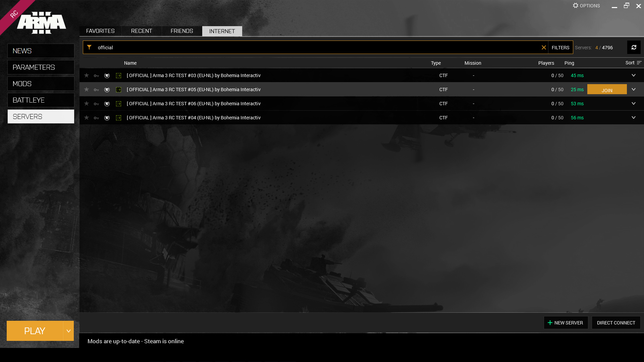The image size is (644, 362).
Task: Click the FILTERS label to open filter options
Action: pos(560,47)
